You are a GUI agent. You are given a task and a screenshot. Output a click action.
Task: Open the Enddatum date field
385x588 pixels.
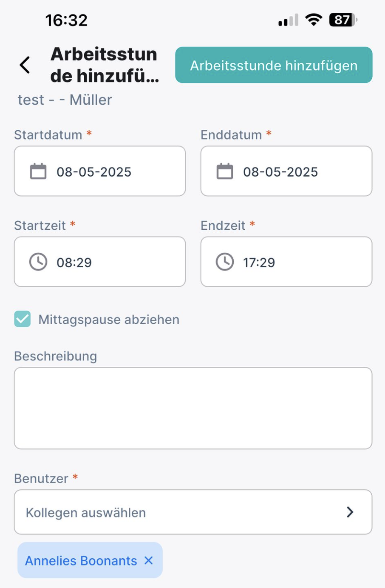click(286, 171)
